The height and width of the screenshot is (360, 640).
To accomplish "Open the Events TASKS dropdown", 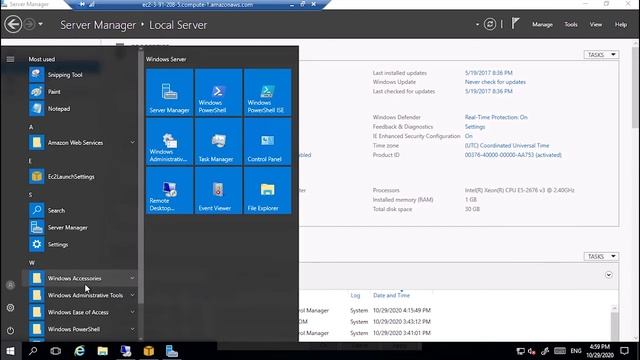I will [x=601, y=256].
